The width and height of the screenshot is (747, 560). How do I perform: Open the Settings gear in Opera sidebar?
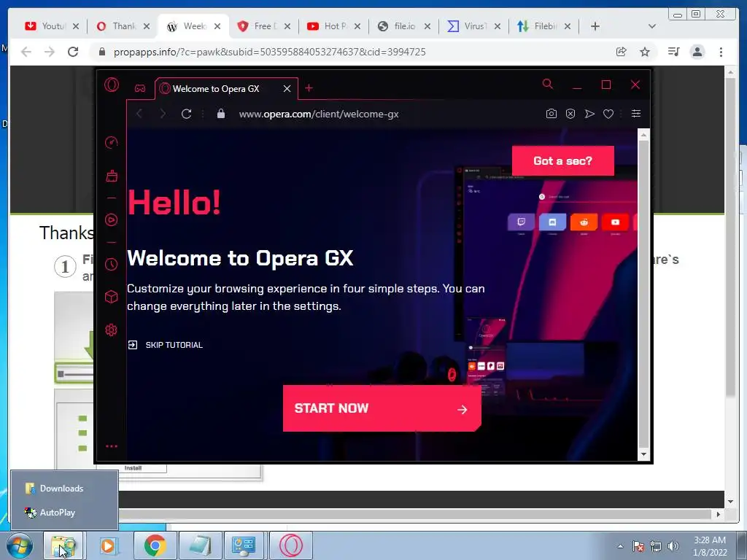click(x=111, y=330)
